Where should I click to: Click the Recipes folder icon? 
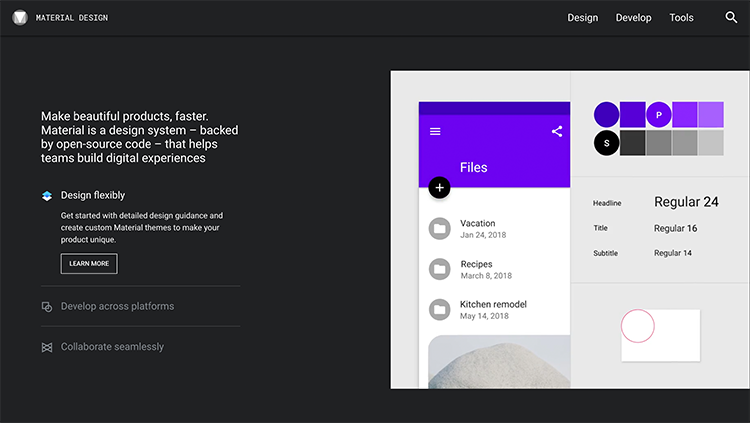point(440,269)
